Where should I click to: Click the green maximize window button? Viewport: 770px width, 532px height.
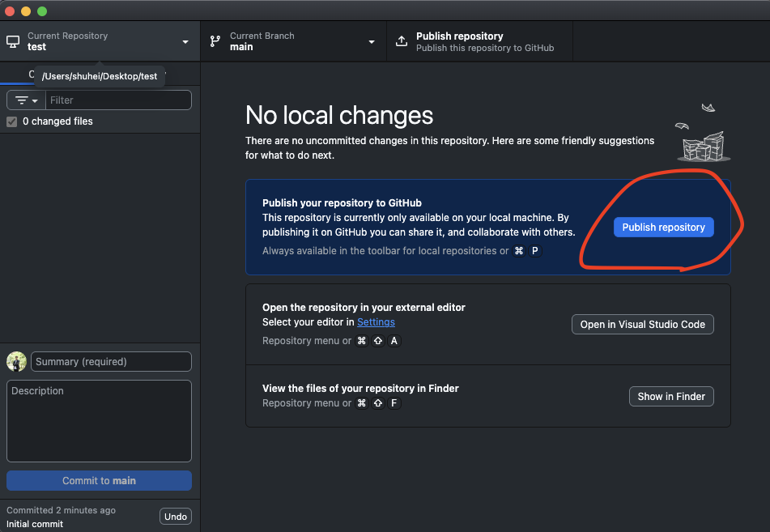point(42,11)
